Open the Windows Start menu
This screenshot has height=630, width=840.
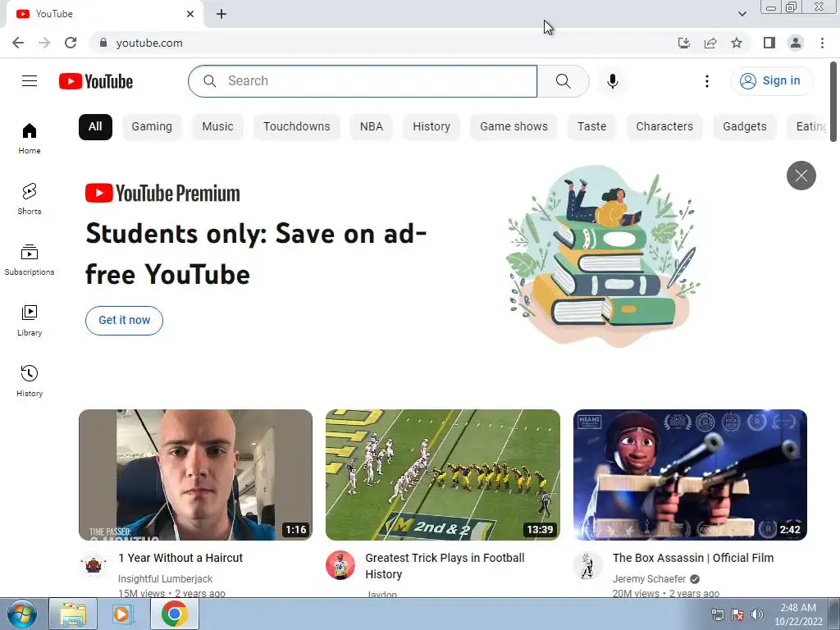click(21, 614)
